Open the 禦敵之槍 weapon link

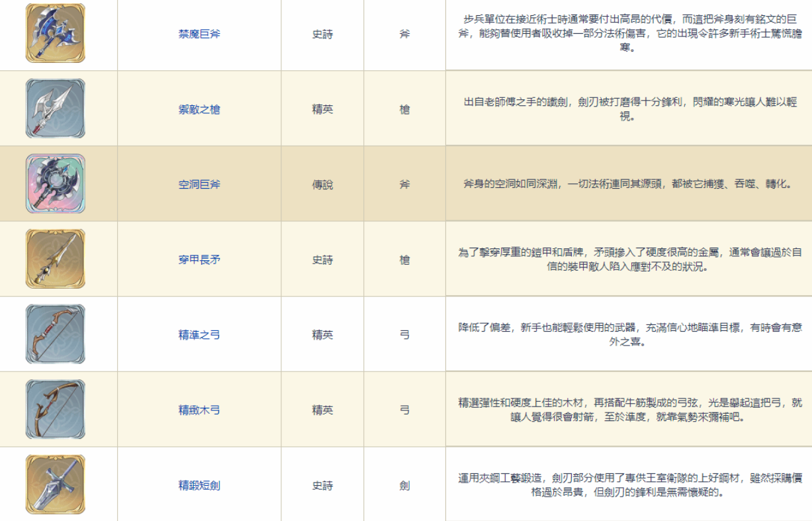(x=199, y=109)
